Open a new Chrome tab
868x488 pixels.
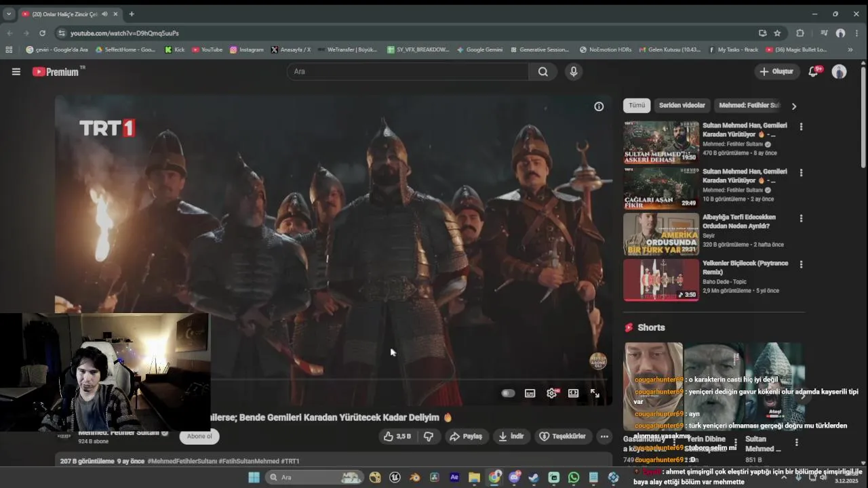coord(132,14)
